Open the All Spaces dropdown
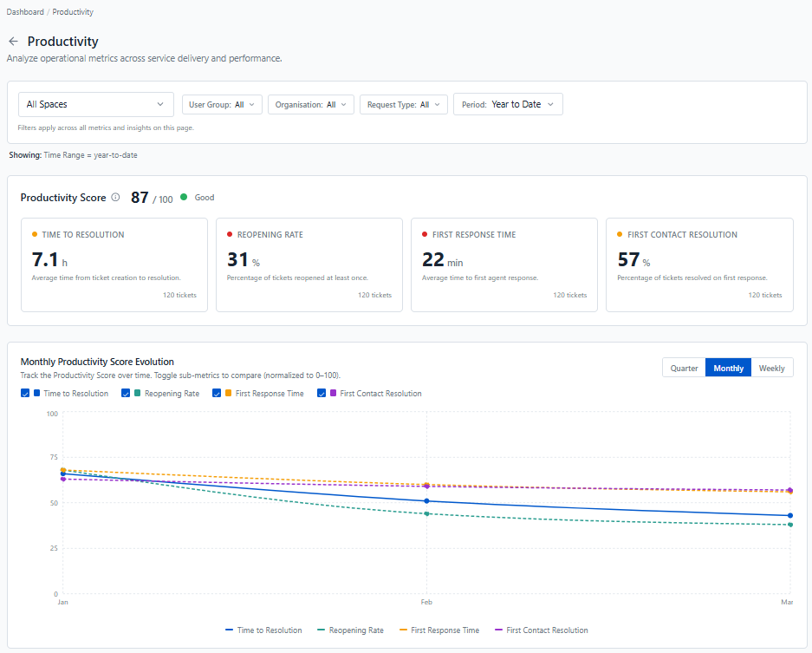The width and height of the screenshot is (812, 653). click(96, 104)
